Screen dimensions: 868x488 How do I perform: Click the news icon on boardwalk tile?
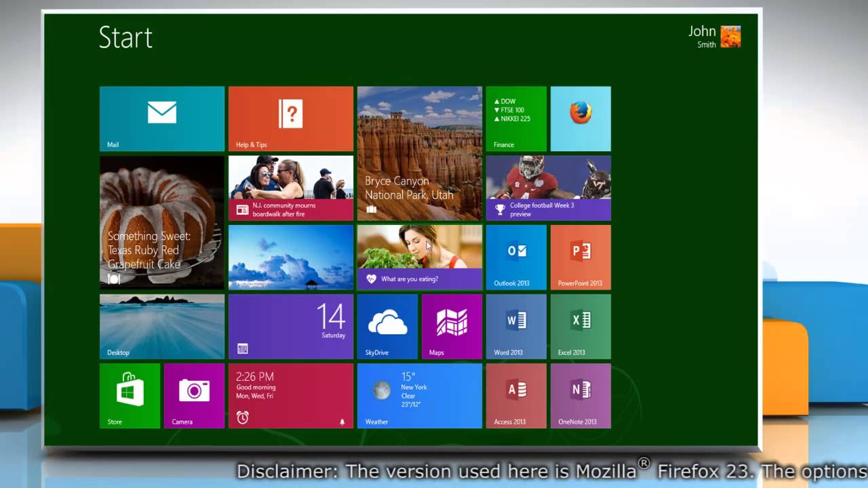click(x=242, y=209)
